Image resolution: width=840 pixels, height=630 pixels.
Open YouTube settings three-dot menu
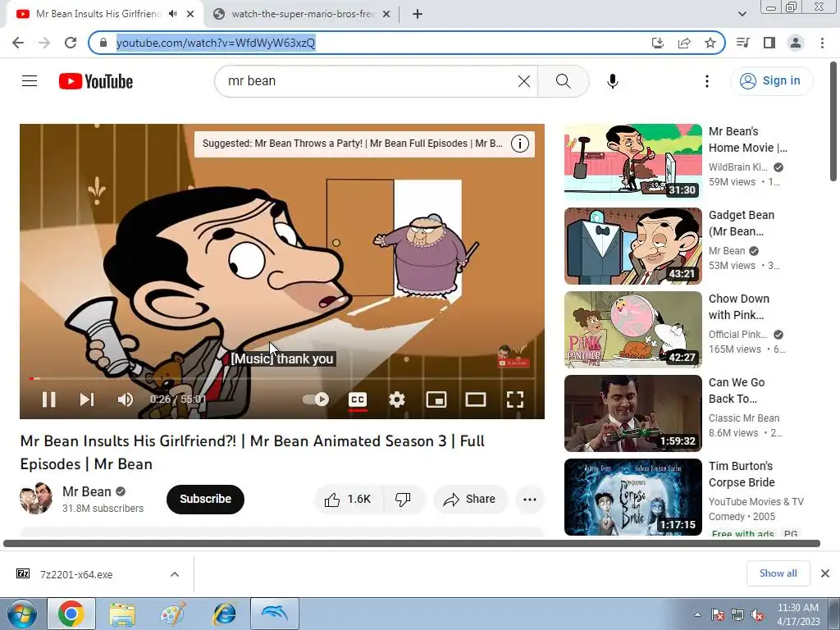click(x=706, y=81)
